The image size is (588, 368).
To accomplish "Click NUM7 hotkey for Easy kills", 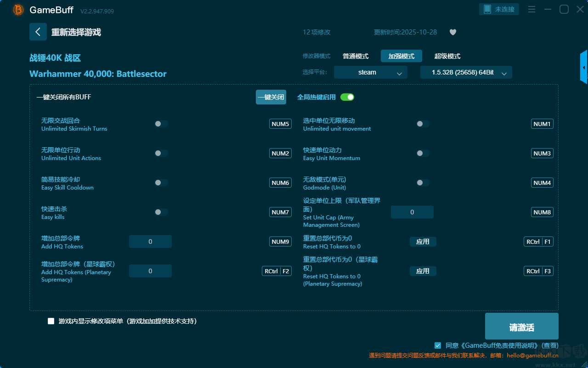I will (x=280, y=212).
